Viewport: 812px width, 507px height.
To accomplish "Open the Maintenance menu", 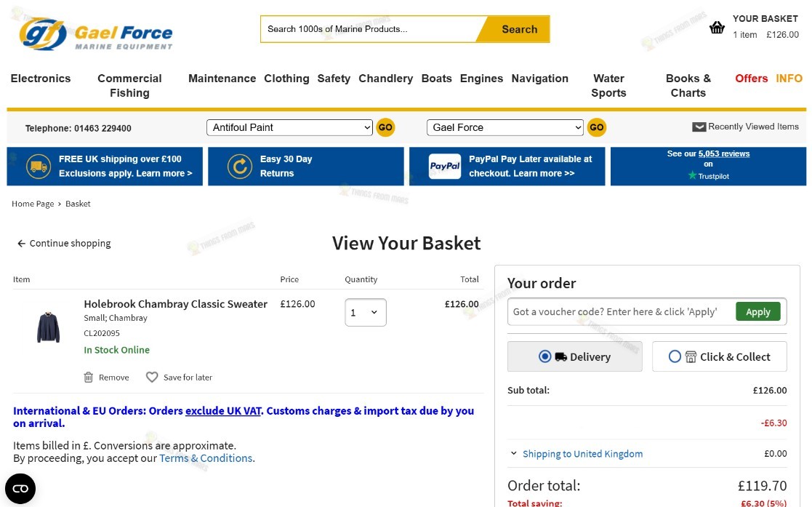I will click(x=222, y=79).
